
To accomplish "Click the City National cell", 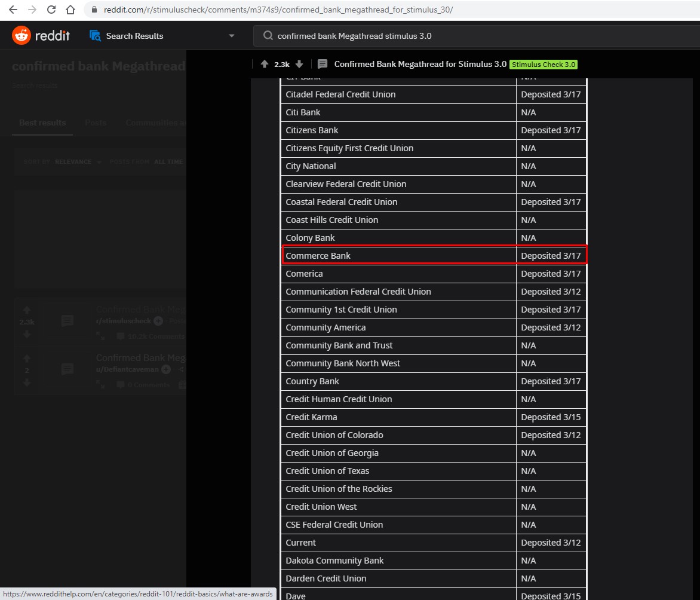I will 398,166.
